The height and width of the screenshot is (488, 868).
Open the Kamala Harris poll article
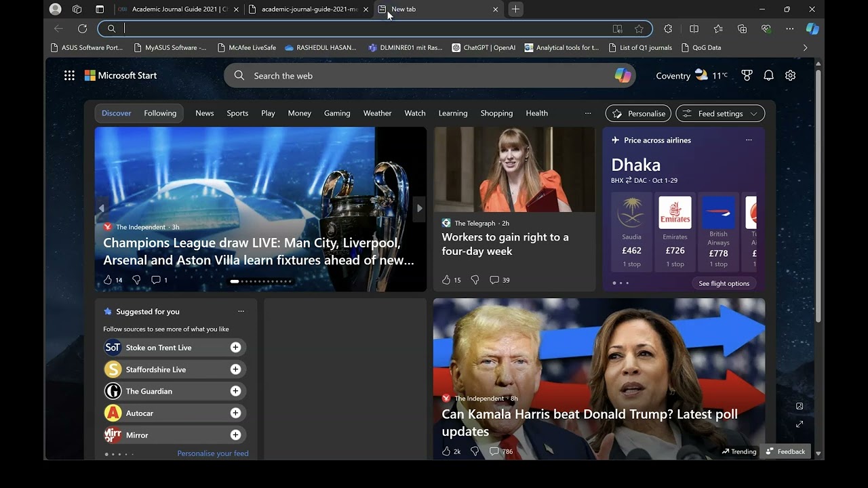point(589,422)
